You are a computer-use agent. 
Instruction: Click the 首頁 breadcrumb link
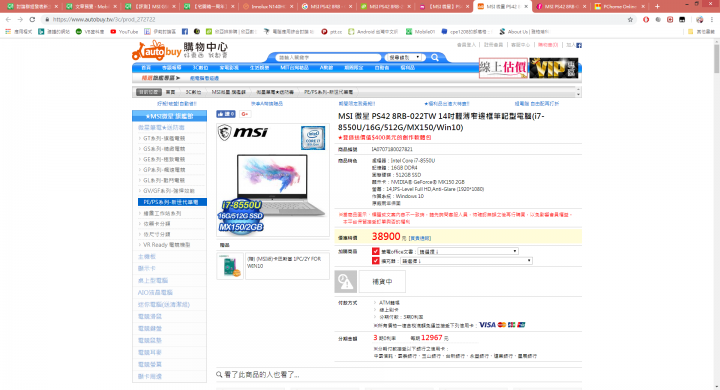click(170, 92)
